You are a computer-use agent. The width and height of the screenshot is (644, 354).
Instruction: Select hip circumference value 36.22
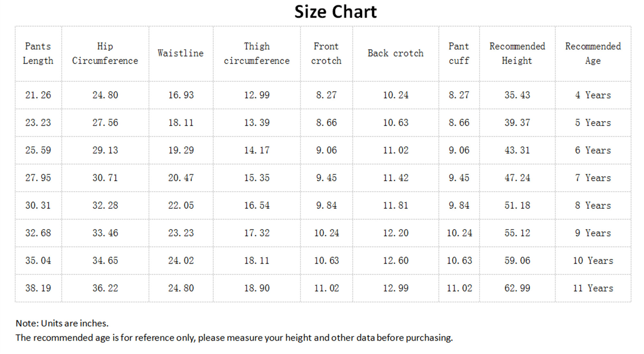tap(105, 288)
